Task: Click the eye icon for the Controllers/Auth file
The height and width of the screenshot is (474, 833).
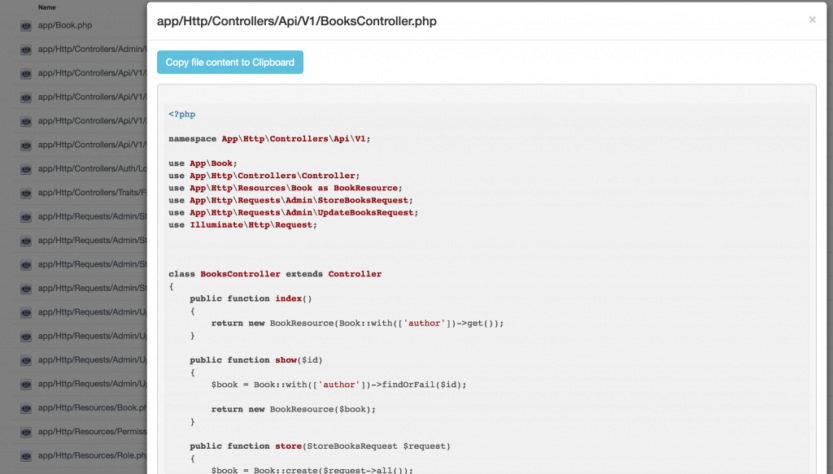Action: pyautogui.click(x=26, y=168)
